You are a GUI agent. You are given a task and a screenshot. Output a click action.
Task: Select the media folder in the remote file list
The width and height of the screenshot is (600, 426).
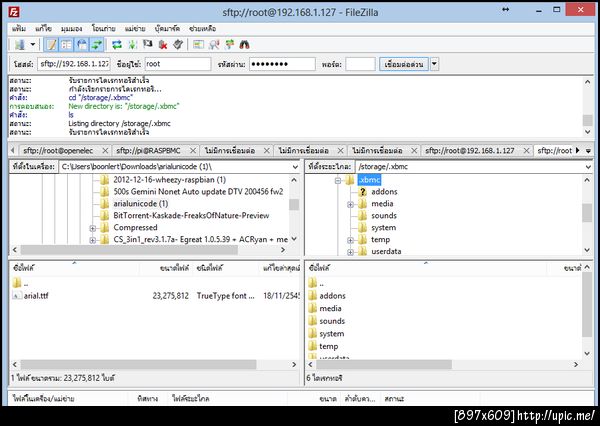[330, 308]
